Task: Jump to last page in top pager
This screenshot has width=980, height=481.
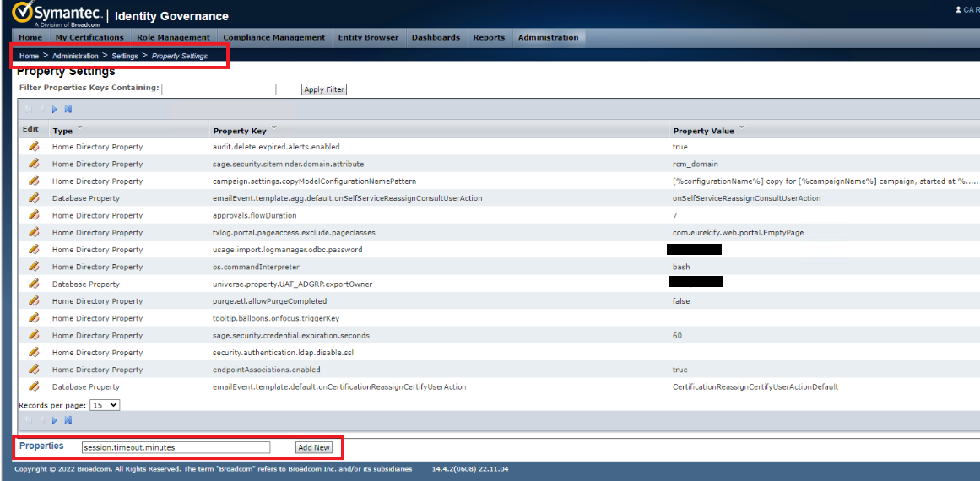Action: tap(68, 109)
